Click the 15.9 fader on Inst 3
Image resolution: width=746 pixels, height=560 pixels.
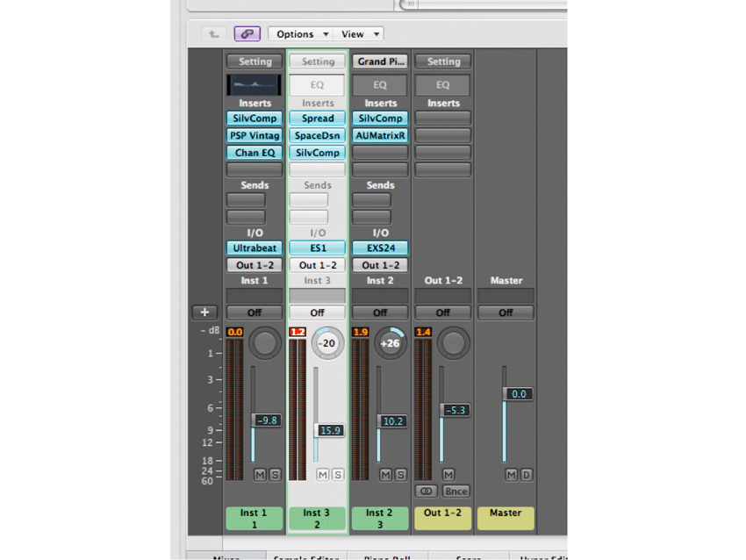click(329, 430)
